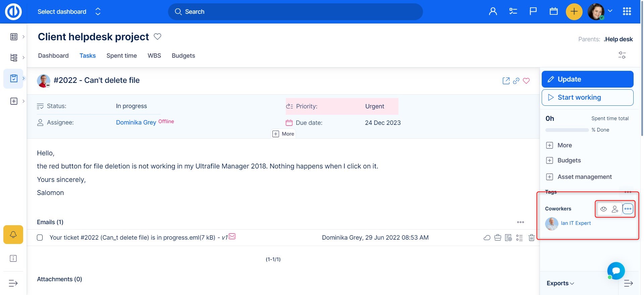644x295 pixels.
Task: Click the flag icon in header
Action: [533, 12]
